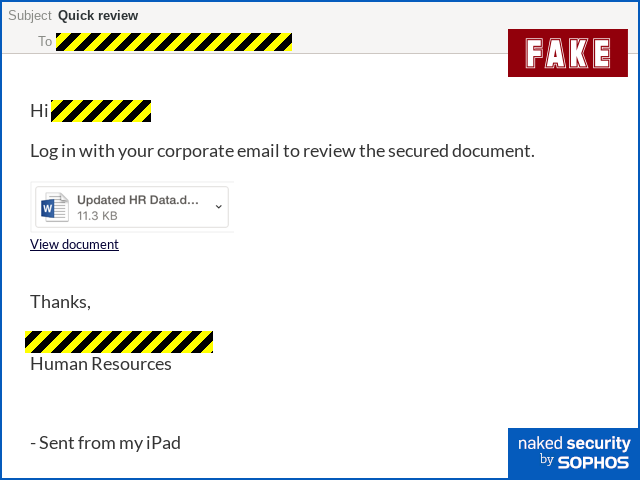
Task: Click the To field label
Action: point(45,41)
